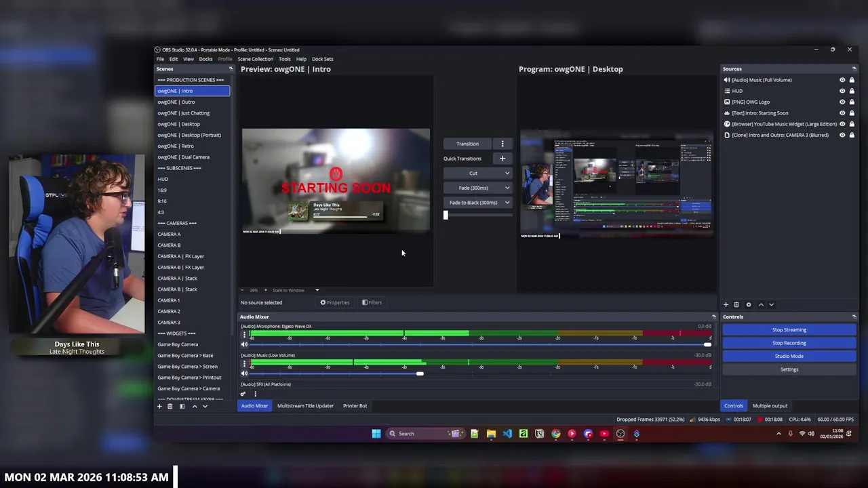The width and height of the screenshot is (868, 488).
Task: Switch to Multistream Title Updater tab
Action: tap(305, 406)
